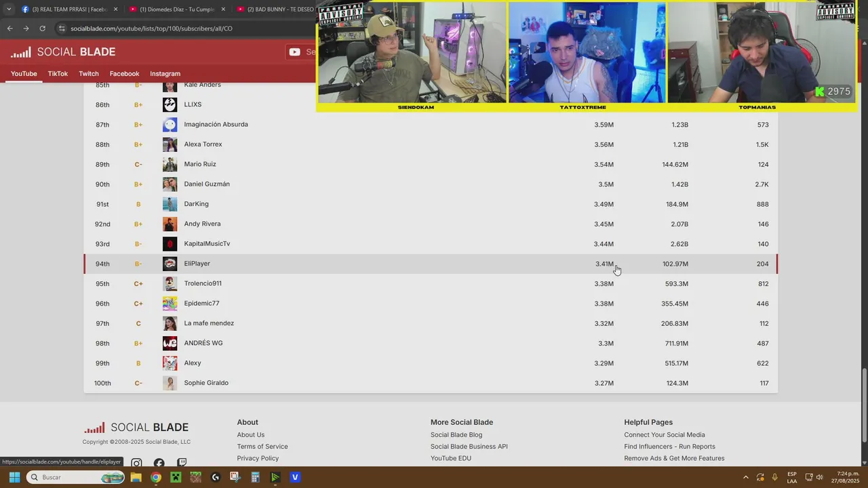Open site information icon in address bar
The width and height of the screenshot is (868, 488).
(x=62, y=28)
